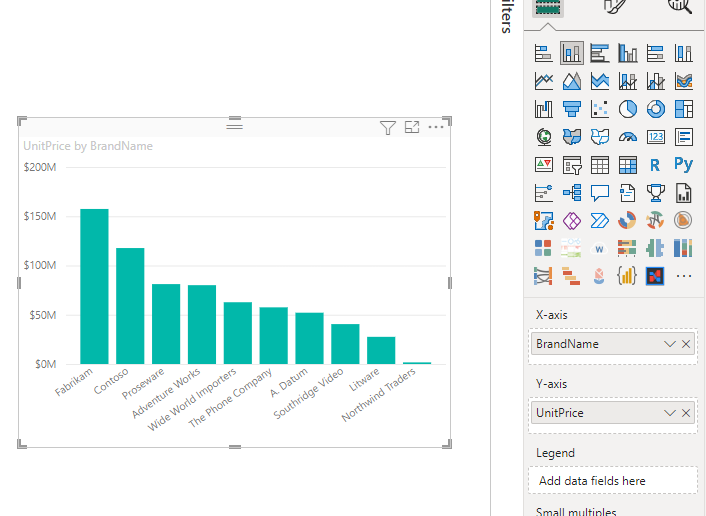Select the globe Map visual

tap(544, 137)
